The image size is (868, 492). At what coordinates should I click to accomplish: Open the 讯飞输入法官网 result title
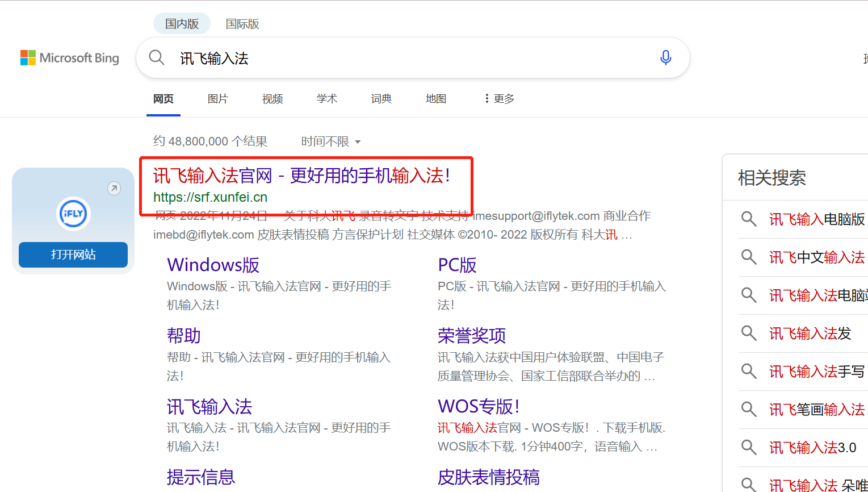(301, 176)
